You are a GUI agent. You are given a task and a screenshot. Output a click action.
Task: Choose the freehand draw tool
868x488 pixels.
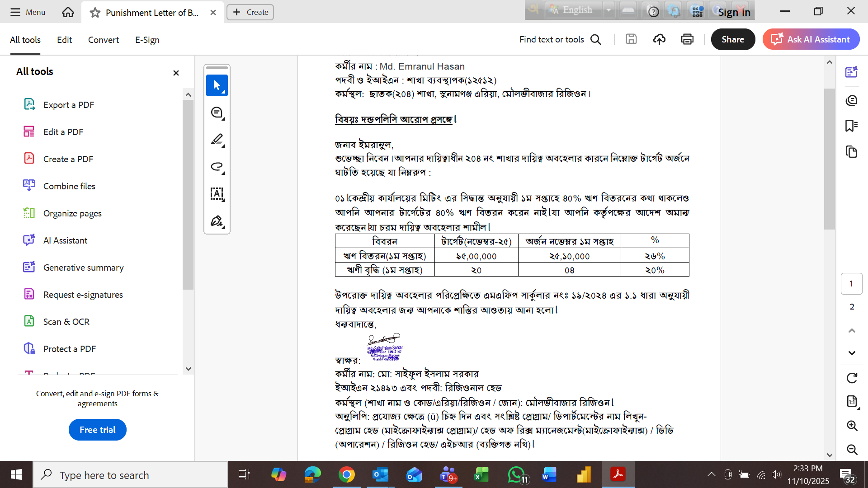[217, 167]
